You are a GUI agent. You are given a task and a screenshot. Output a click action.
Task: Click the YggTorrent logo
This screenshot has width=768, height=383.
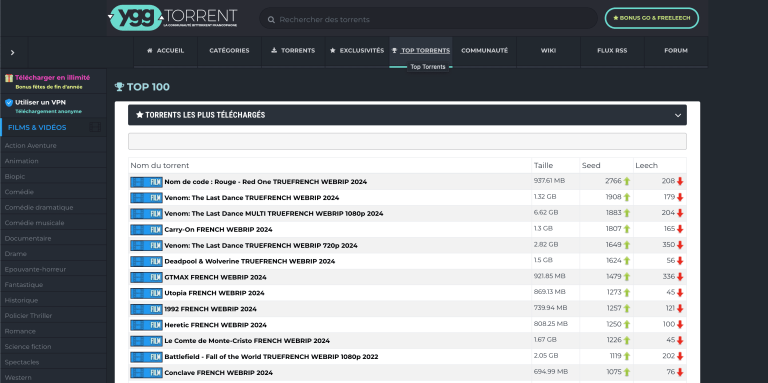pyautogui.click(x=172, y=18)
